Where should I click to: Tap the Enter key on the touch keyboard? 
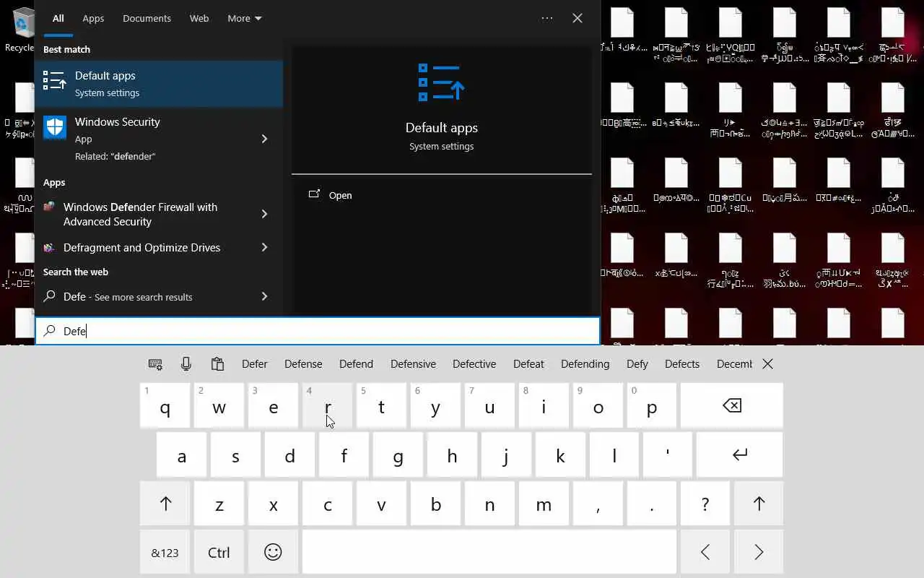coord(740,454)
